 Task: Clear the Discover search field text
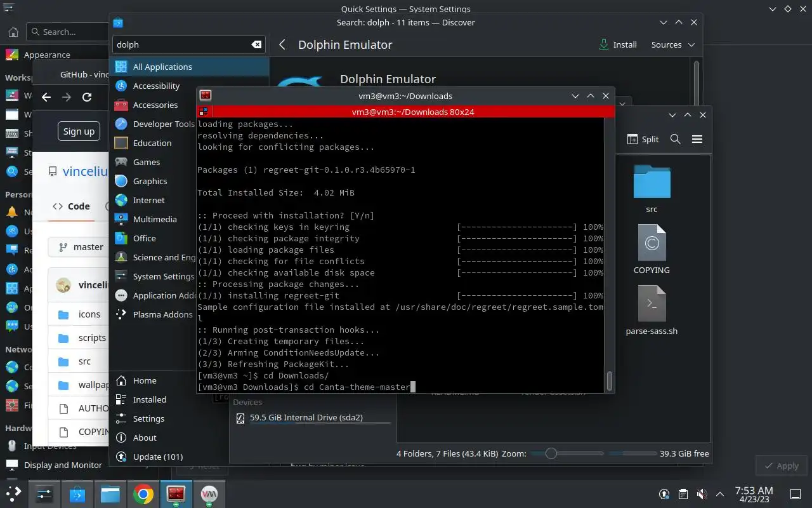tap(256, 44)
